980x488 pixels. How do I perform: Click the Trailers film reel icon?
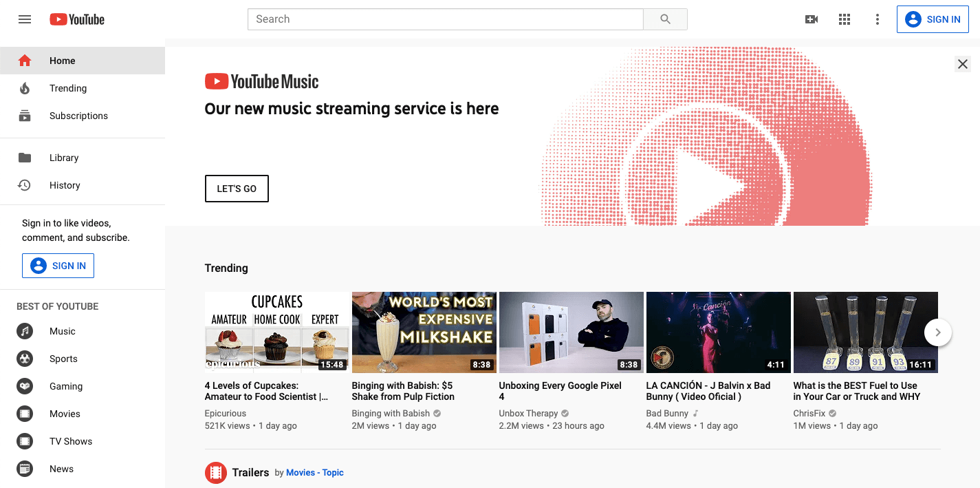(x=215, y=473)
